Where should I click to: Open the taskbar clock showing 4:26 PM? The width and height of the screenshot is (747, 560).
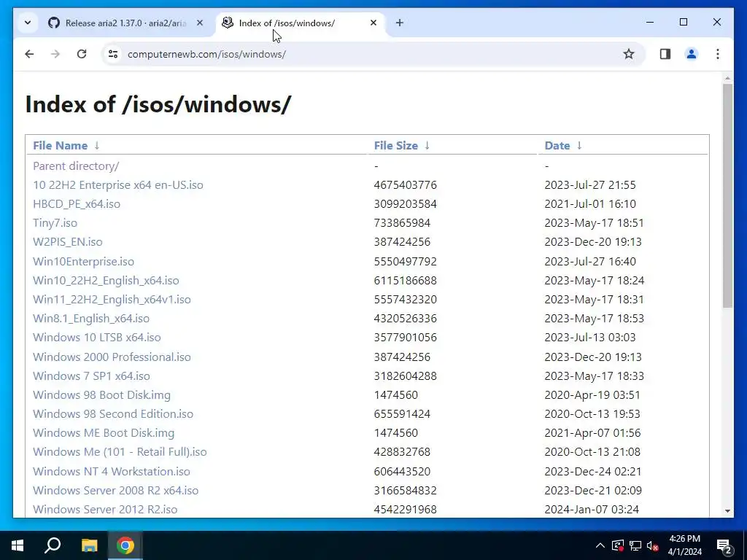coord(684,545)
